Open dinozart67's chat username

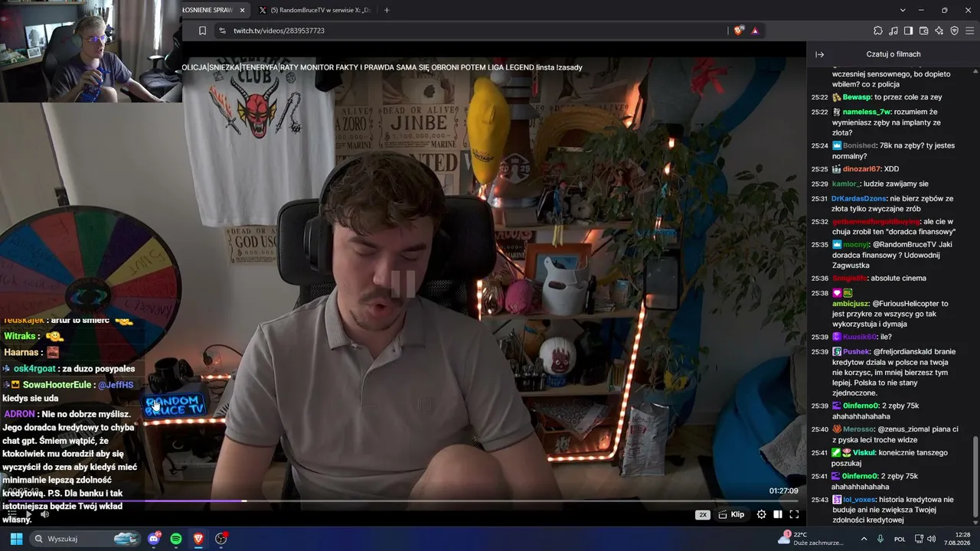point(862,169)
